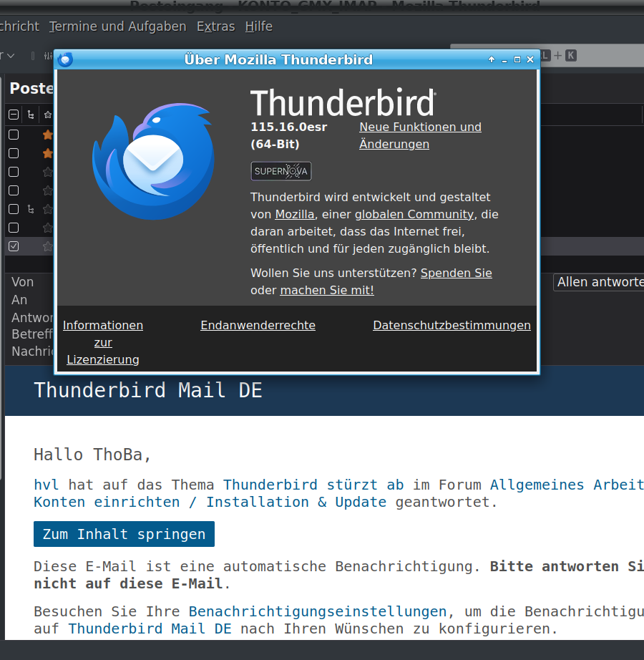Close the Über Mozilla Thunderbird dialog
This screenshot has width=644, height=660.
click(x=530, y=59)
